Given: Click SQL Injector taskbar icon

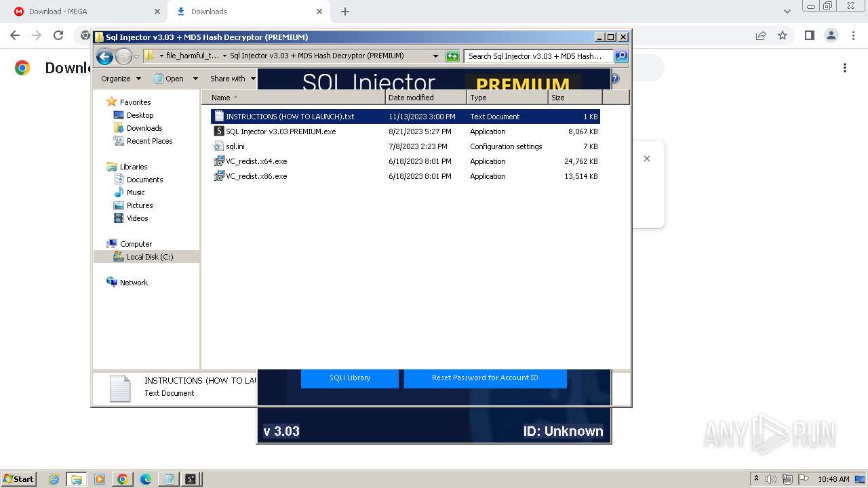Looking at the screenshot, I should click(x=191, y=479).
